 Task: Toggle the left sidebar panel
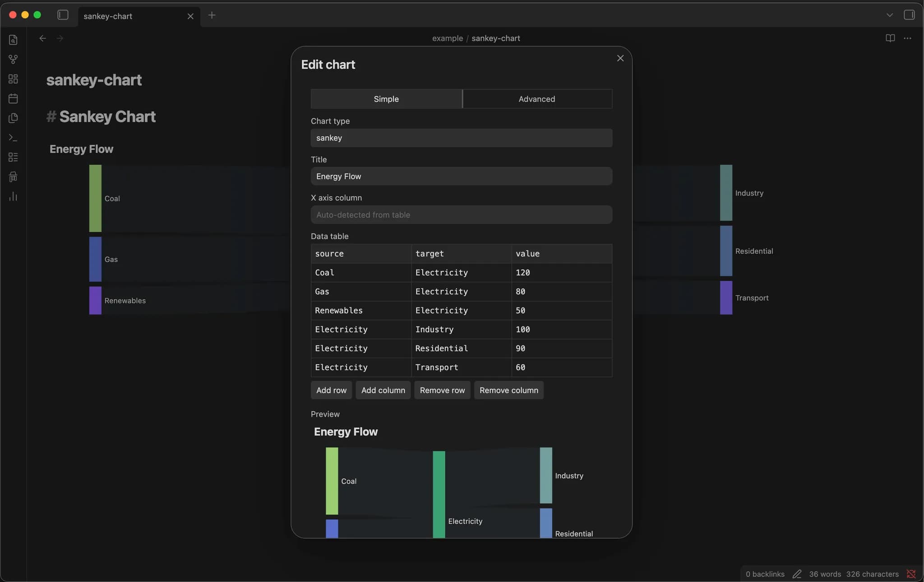[63, 15]
